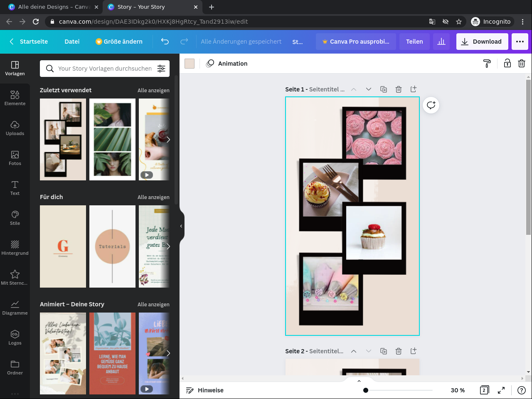
Task: Add a comment with the speech bubble icon
Action: 431,105
